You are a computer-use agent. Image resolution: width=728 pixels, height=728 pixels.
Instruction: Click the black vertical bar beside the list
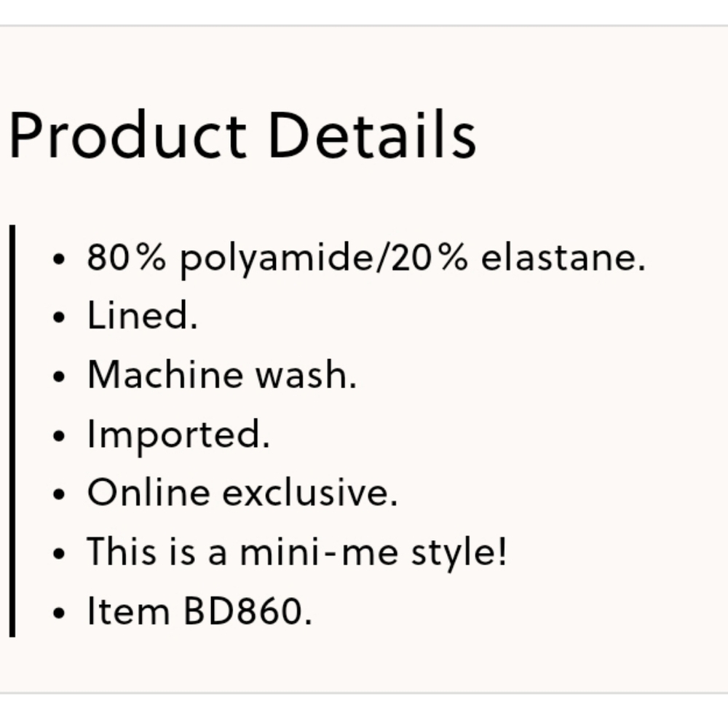(12, 431)
